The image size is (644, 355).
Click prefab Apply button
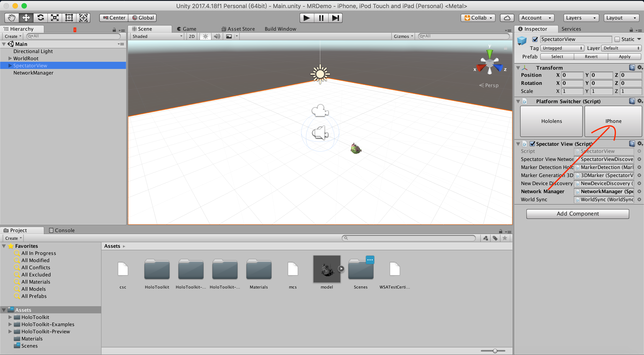click(x=625, y=57)
